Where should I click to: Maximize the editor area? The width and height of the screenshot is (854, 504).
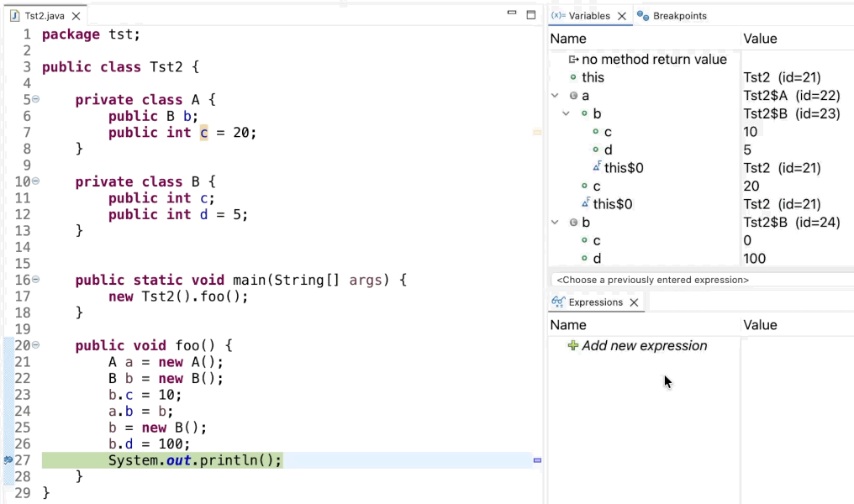pos(531,14)
